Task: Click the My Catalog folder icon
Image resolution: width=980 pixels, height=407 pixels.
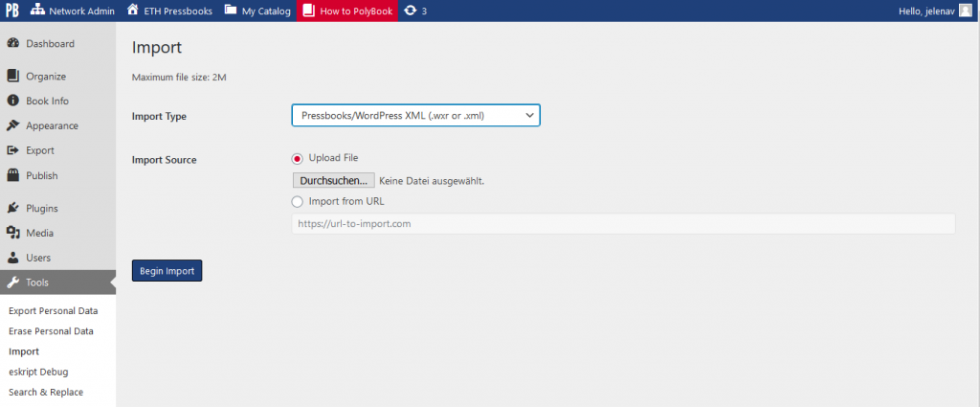Action: pyautogui.click(x=231, y=11)
